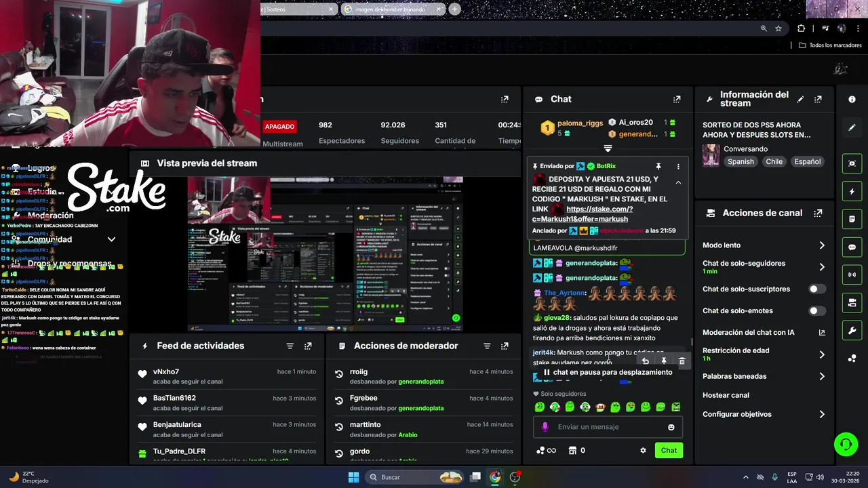Pin jerit4k's chat message
The height and width of the screenshot is (488, 868).
click(x=664, y=361)
